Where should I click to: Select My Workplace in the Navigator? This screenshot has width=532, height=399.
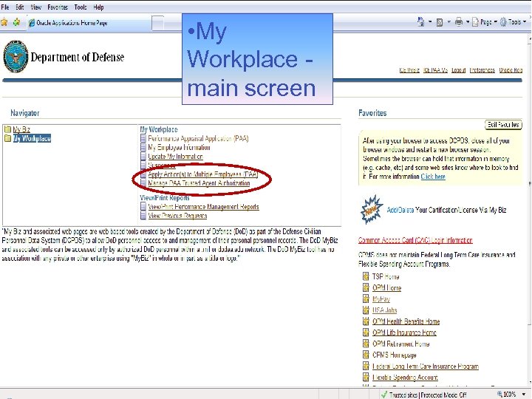[x=32, y=138]
